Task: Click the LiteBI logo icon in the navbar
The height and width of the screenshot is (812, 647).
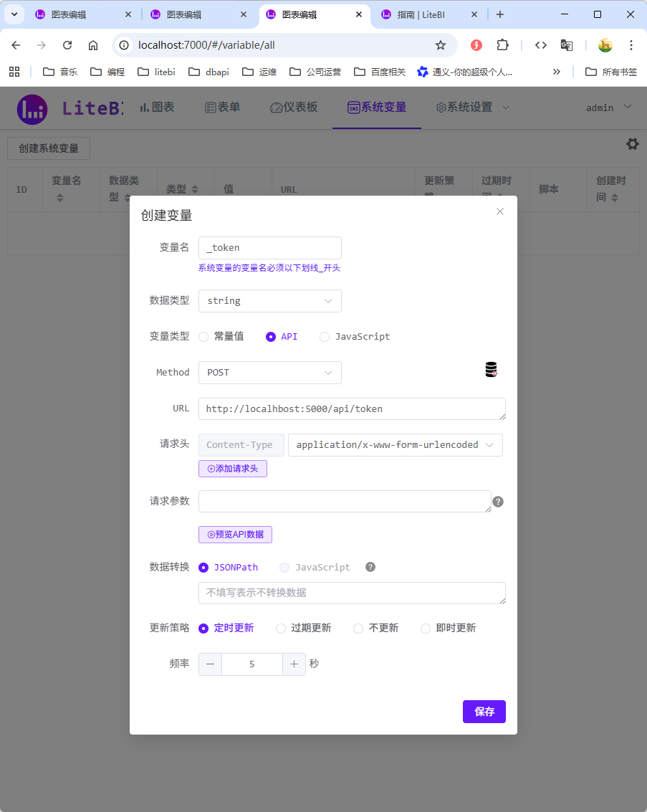Action: coord(32,108)
